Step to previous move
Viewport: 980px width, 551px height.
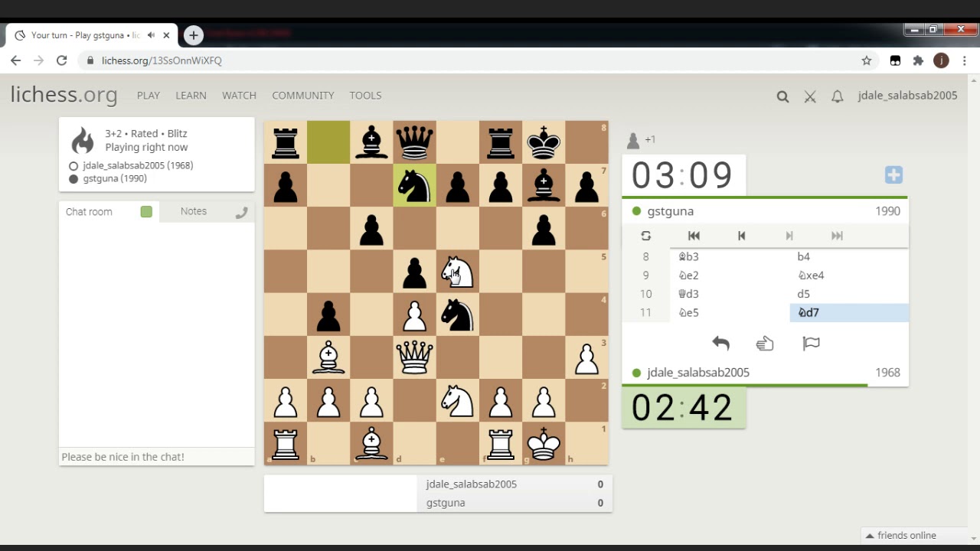pos(741,236)
